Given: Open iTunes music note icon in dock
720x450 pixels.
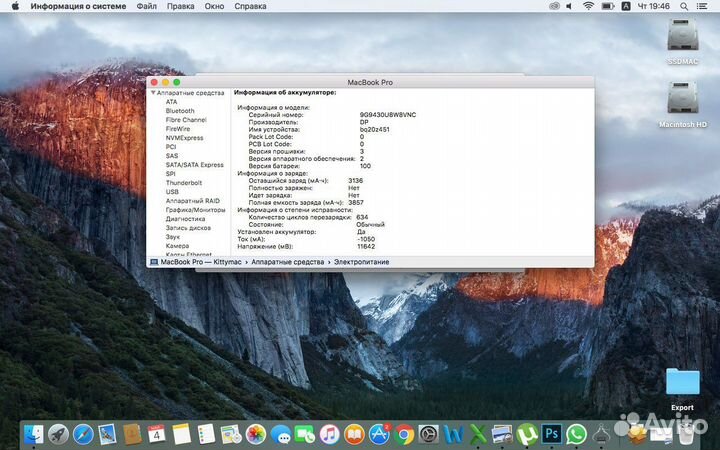Looking at the screenshot, I should (330, 434).
